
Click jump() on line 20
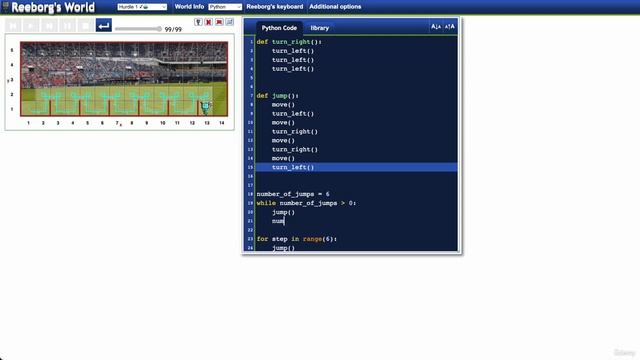[283, 212]
